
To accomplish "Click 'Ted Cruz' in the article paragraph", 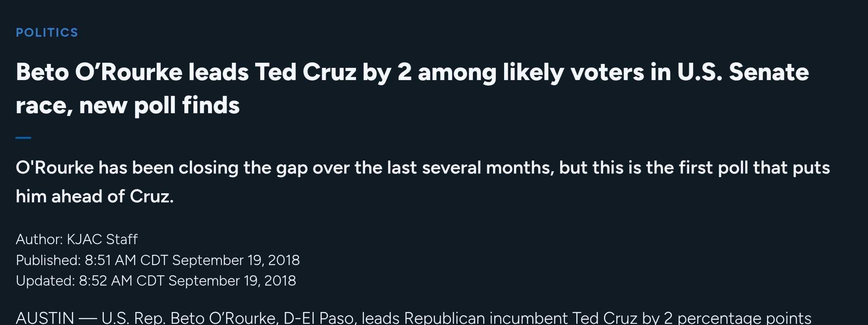I will tap(605, 318).
